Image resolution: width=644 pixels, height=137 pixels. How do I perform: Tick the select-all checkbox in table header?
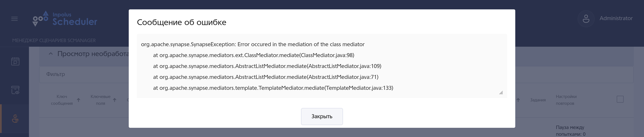pos(620,99)
